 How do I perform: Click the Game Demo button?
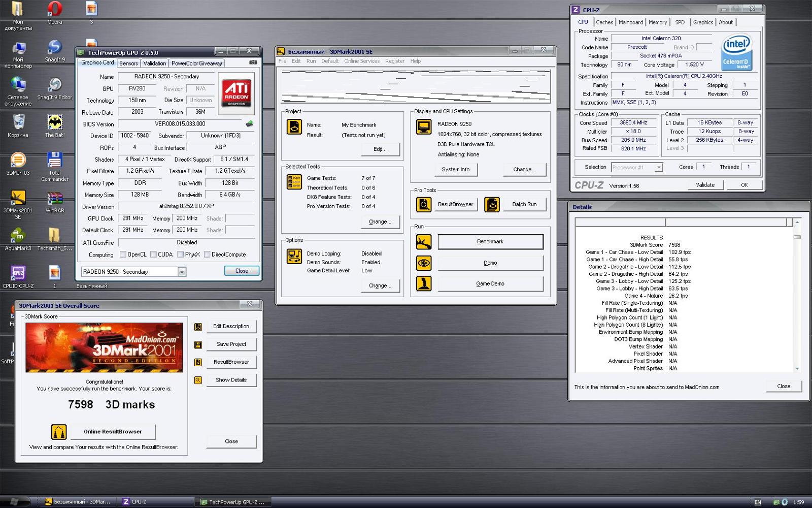490,283
